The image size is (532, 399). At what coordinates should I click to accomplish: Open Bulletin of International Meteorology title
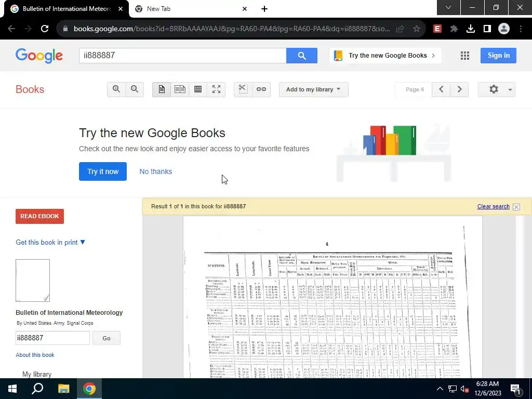point(69,312)
